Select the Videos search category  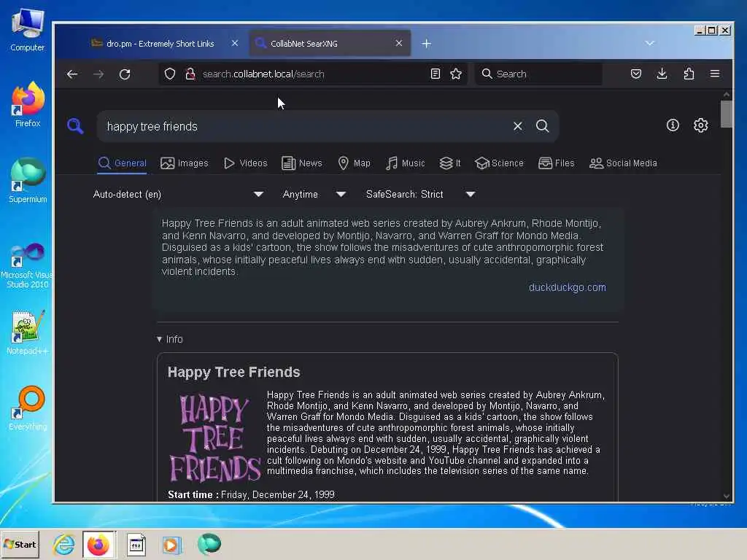pos(245,163)
